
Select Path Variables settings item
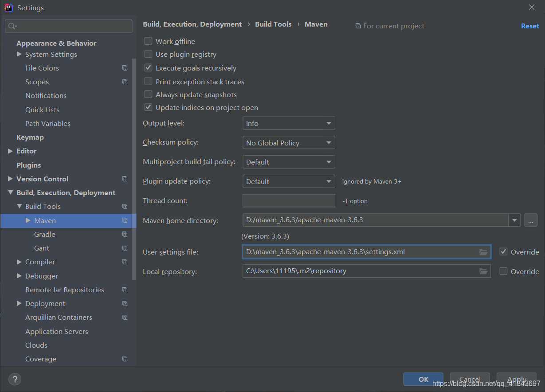48,124
